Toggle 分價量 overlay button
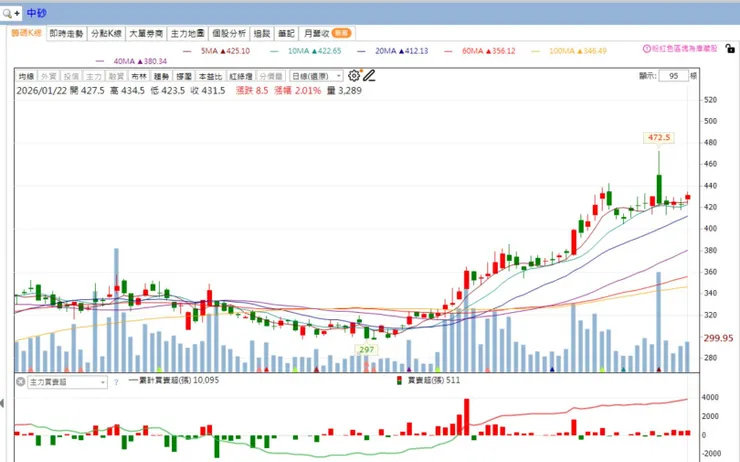Viewport: 740px width, 462px height. [271, 76]
